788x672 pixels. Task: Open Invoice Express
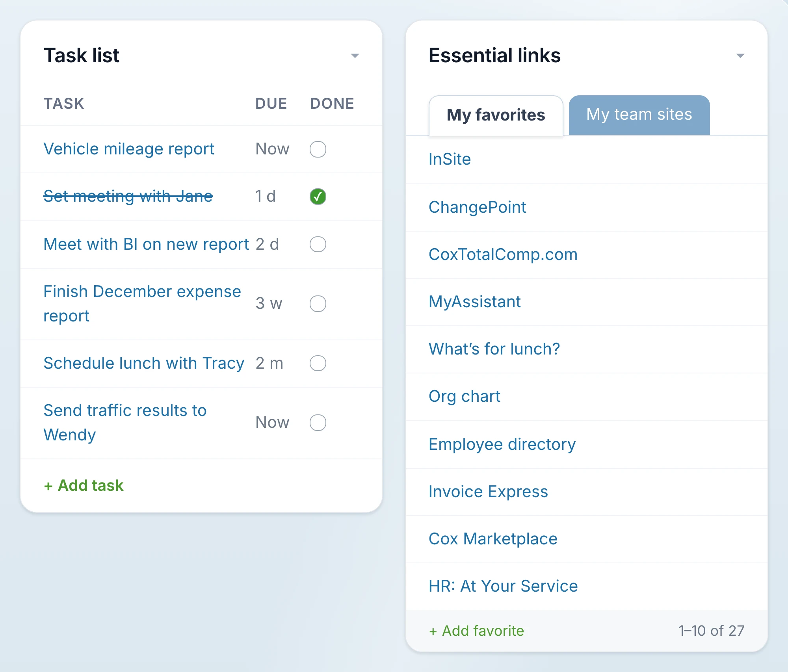pyautogui.click(x=488, y=492)
